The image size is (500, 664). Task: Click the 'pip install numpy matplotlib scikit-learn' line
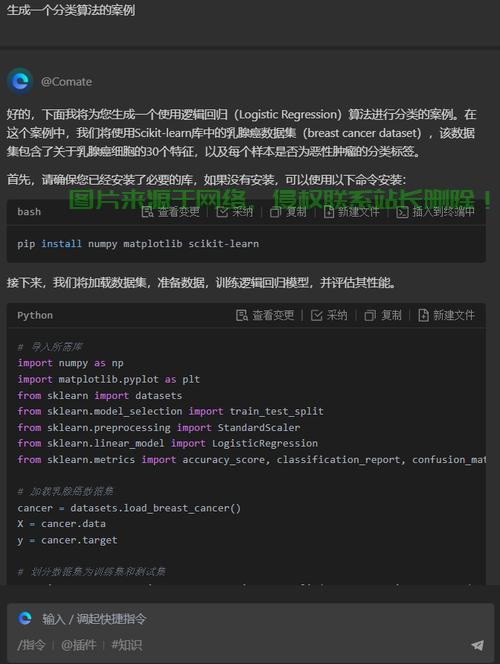pos(138,244)
